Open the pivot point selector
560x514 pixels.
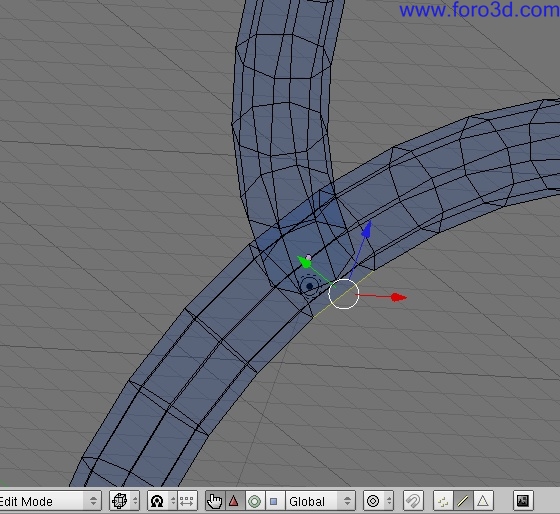(162, 501)
